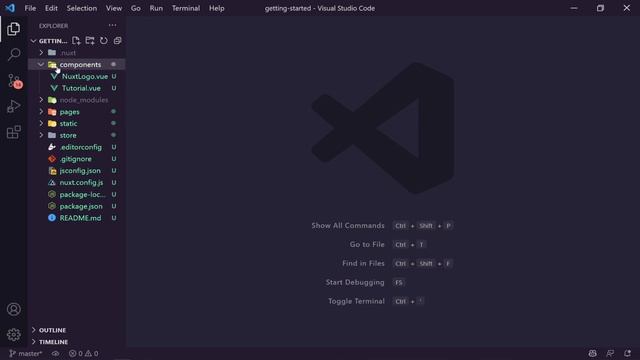Click the Copilot icon in status bar
The width and height of the screenshot is (640, 360).
pos(593,353)
